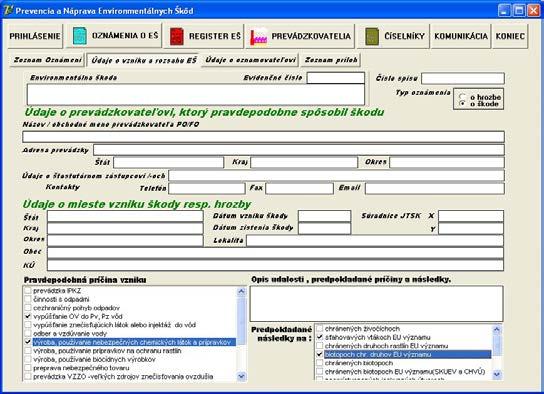Check 'prevádzka IPKZ' checkbox
The height and width of the screenshot is (394, 544).
pyautogui.click(x=28, y=291)
